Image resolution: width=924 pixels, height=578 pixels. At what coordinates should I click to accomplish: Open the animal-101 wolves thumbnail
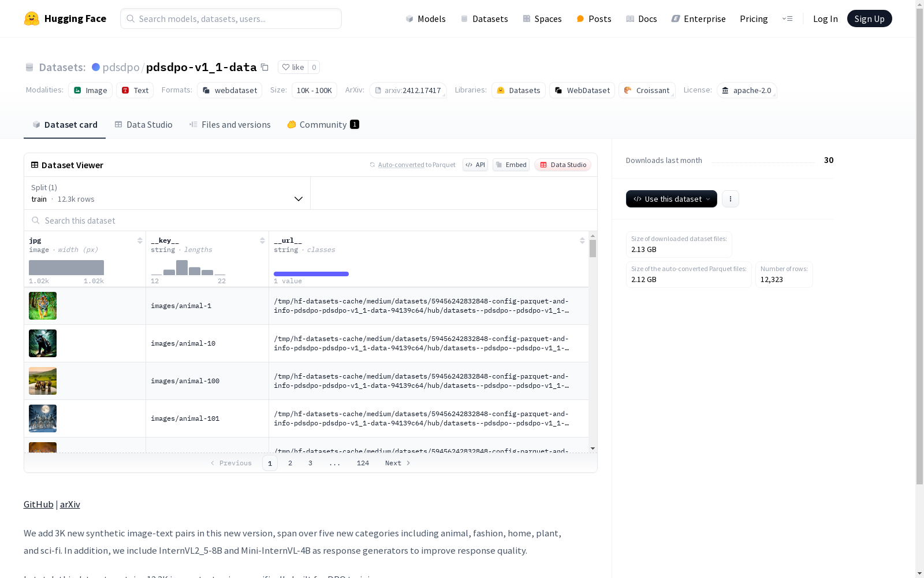click(x=43, y=418)
